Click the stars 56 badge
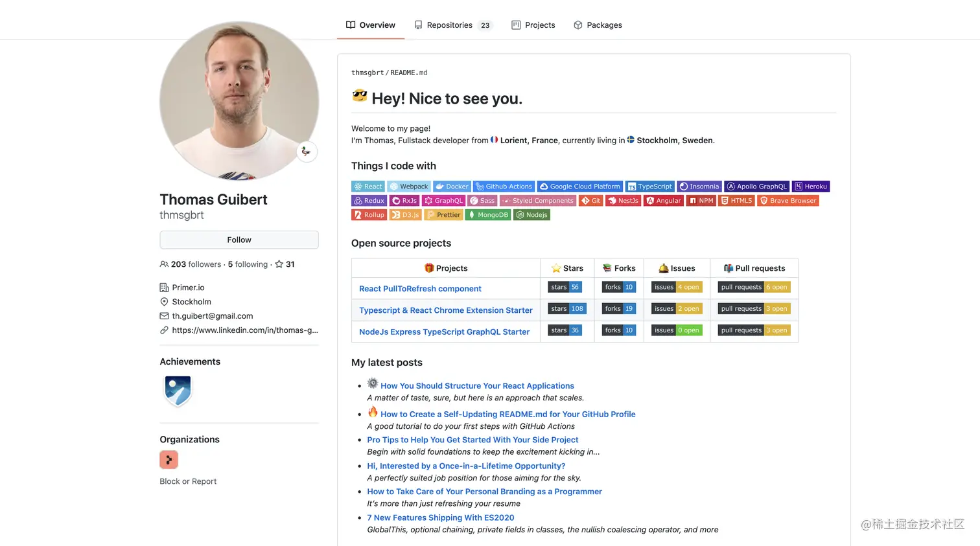 click(565, 287)
